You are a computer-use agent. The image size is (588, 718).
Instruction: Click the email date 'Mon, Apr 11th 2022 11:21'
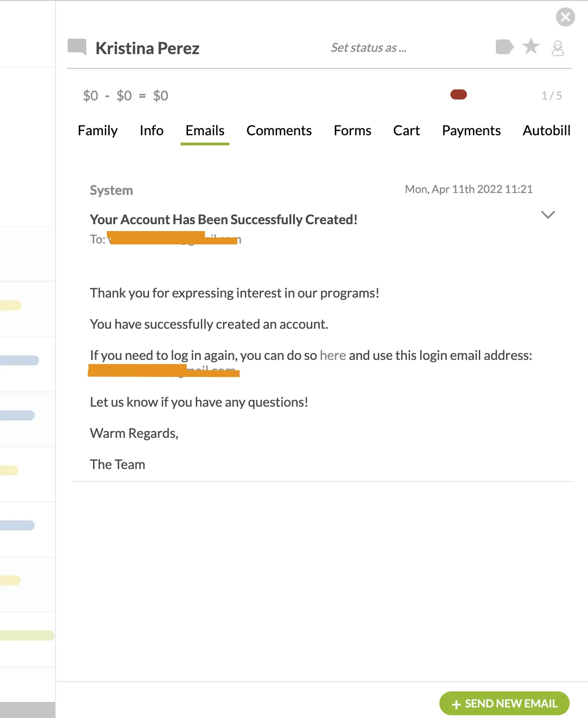pyautogui.click(x=469, y=189)
